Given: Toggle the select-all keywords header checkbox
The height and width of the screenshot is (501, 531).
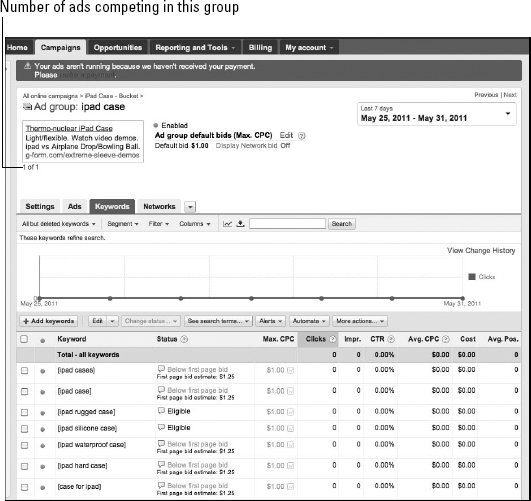Looking at the screenshot, I should pyautogui.click(x=24, y=339).
